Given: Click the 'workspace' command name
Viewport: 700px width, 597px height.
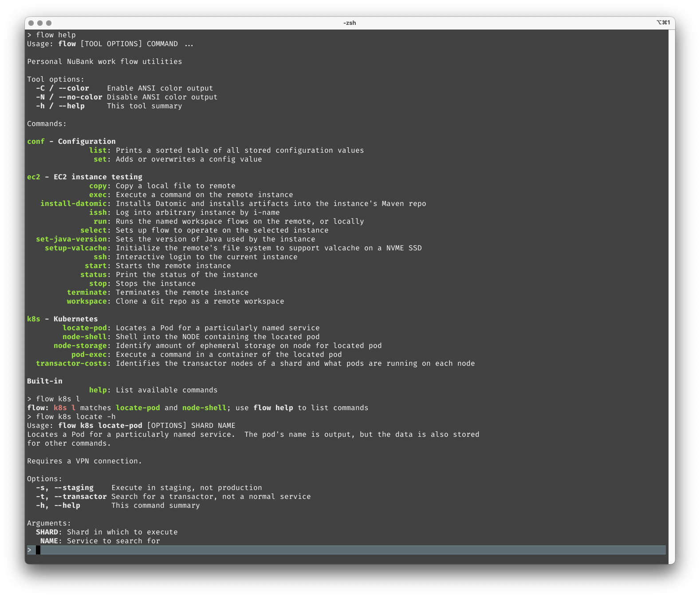Looking at the screenshot, I should pyautogui.click(x=87, y=301).
